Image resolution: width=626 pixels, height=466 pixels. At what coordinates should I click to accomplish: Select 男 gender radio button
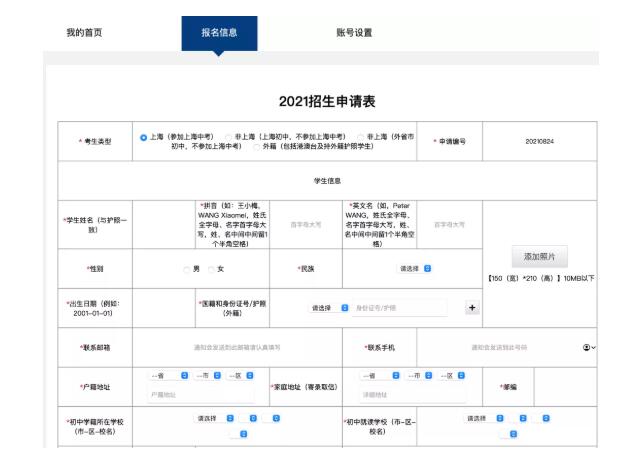point(186,268)
